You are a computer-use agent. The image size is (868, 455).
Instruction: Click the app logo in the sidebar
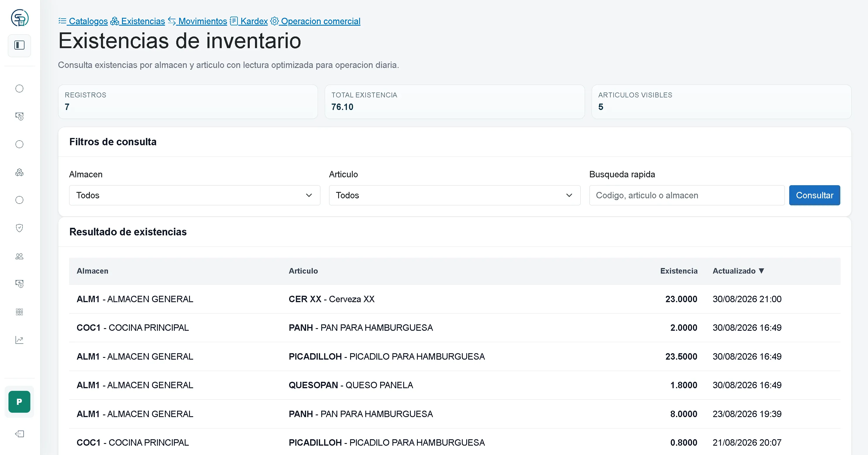[20, 18]
